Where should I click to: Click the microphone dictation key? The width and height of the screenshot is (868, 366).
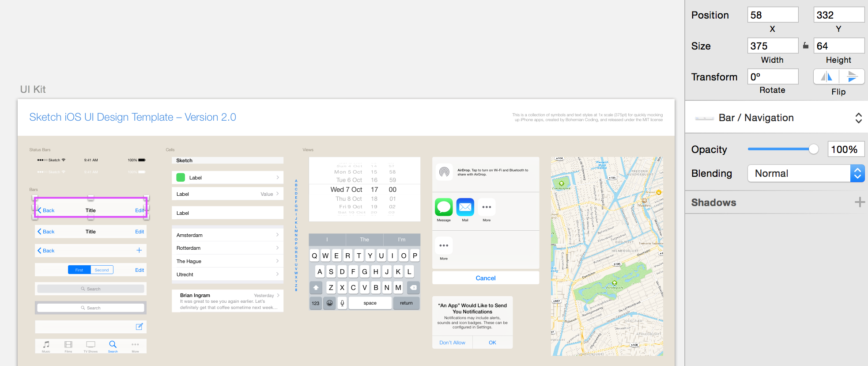pyautogui.click(x=342, y=303)
